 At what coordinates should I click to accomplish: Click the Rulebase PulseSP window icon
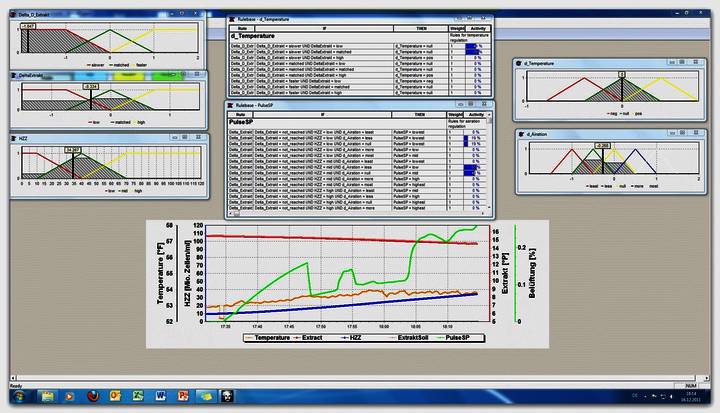point(230,104)
